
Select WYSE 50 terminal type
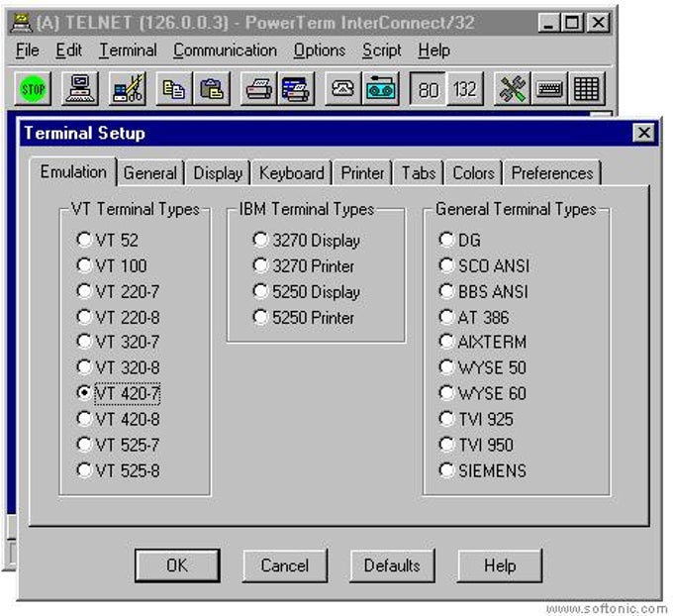pyautogui.click(x=446, y=367)
